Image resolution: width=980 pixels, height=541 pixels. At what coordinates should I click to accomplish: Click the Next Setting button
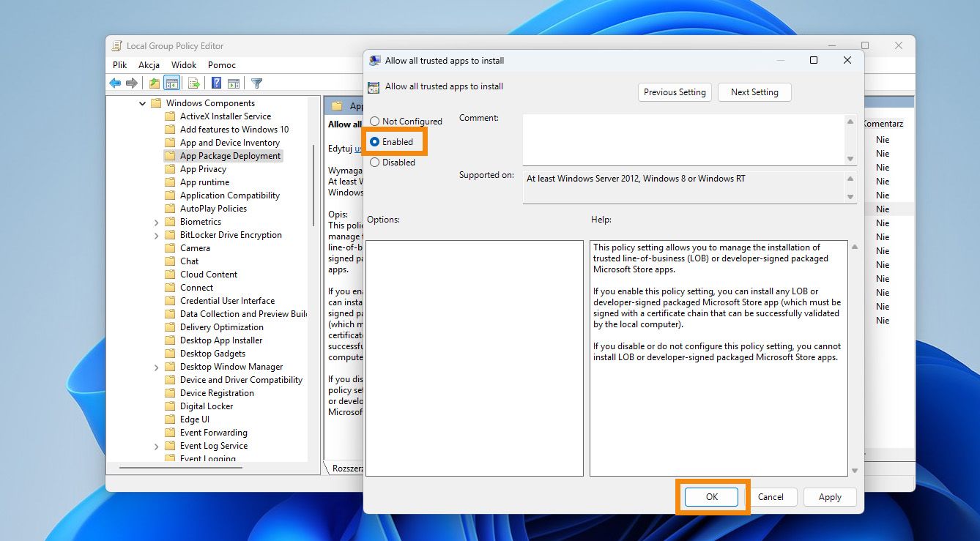(x=754, y=92)
